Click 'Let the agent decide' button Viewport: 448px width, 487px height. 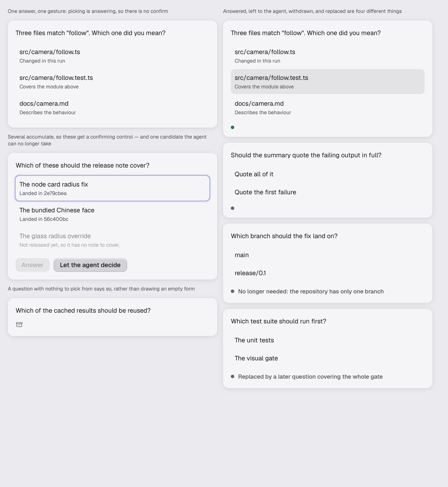(x=90, y=265)
